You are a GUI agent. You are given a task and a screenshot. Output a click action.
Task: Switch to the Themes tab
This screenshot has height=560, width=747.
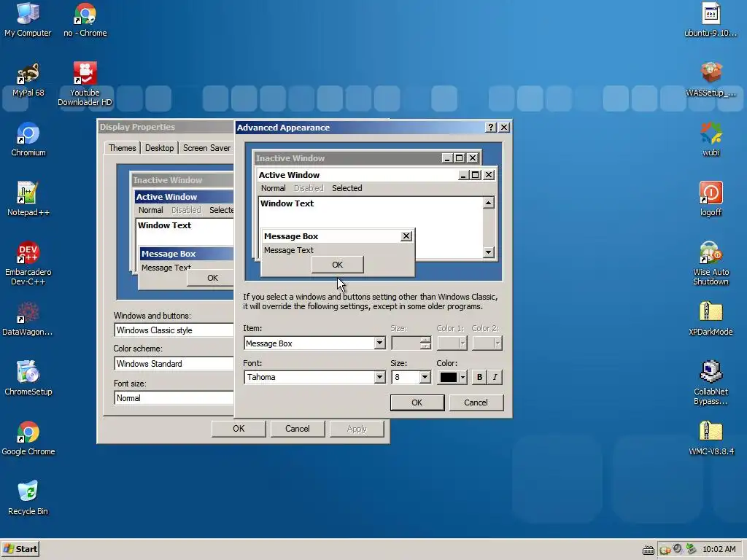pyautogui.click(x=122, y=147)
